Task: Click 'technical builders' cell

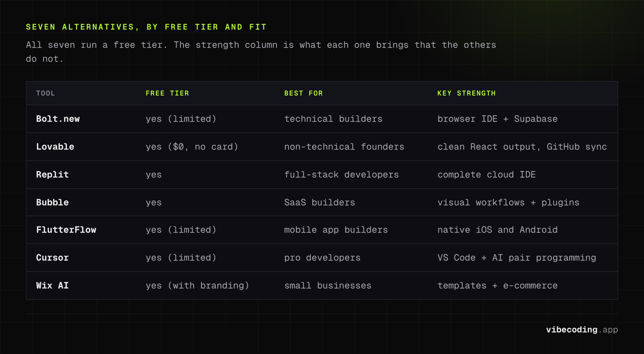Action: 333,119
